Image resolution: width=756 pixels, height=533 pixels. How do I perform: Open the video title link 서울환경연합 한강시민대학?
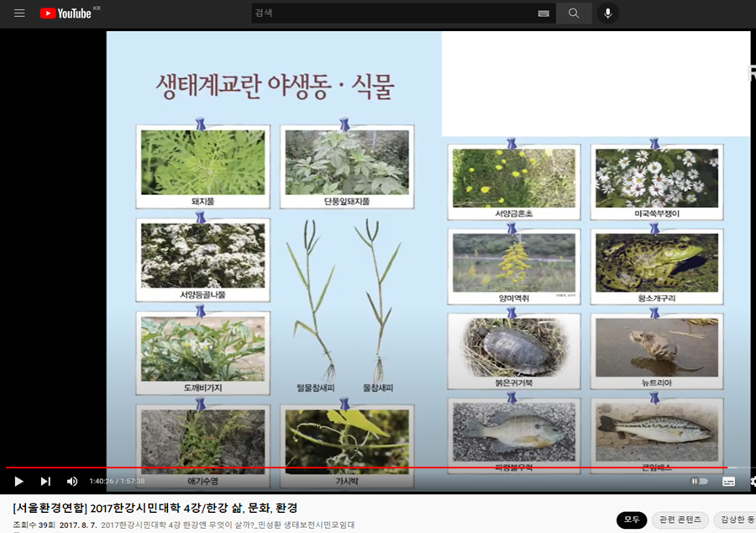tap(151, 509)
